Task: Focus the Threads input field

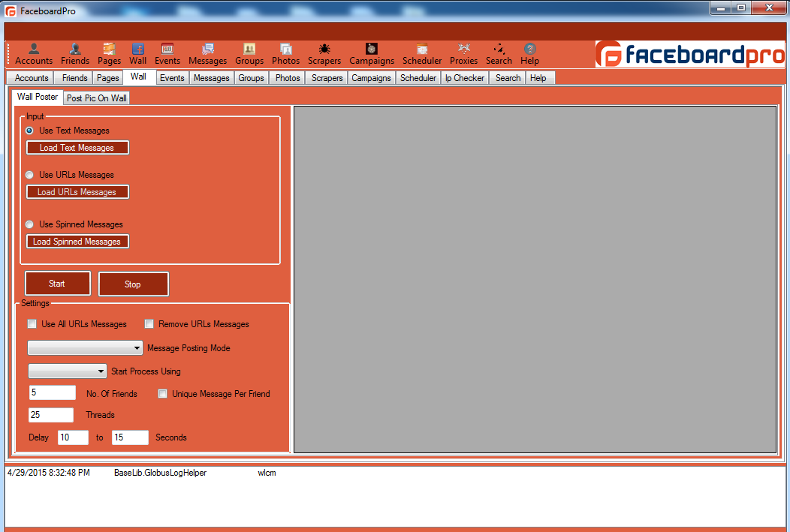Action: tap(51, 415)
